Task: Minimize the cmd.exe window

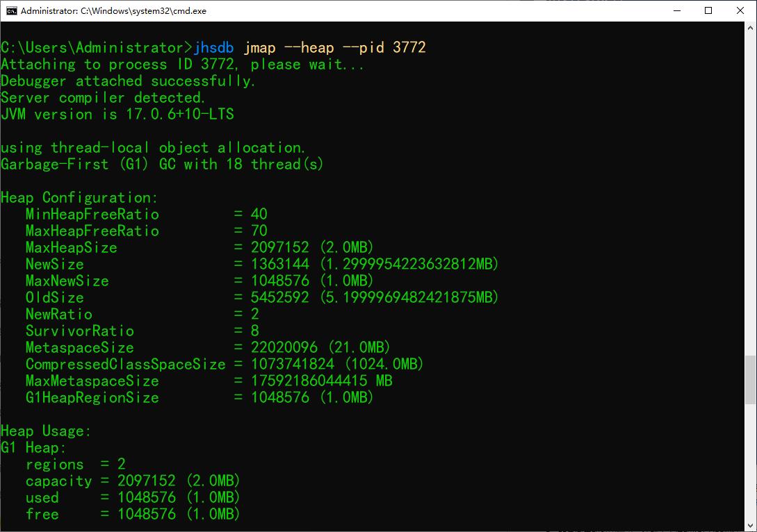Action: pyautogui.click(x=677, y=10)
